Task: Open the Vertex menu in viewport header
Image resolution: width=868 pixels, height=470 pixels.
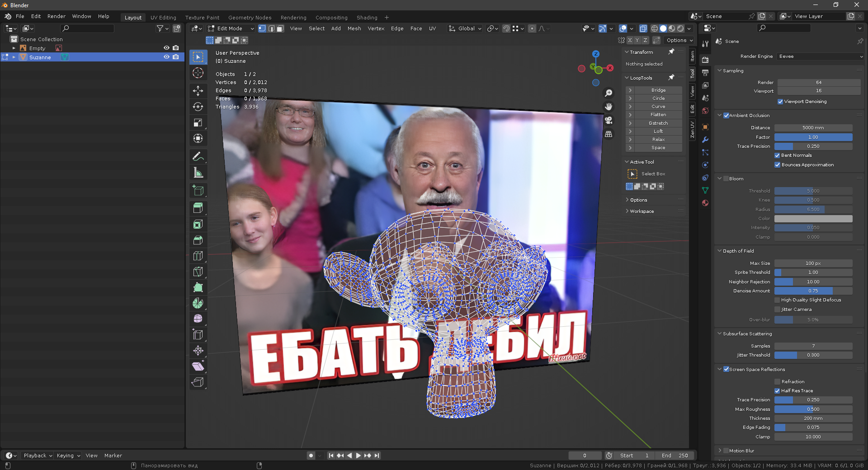Action: (x=376, y=28)
